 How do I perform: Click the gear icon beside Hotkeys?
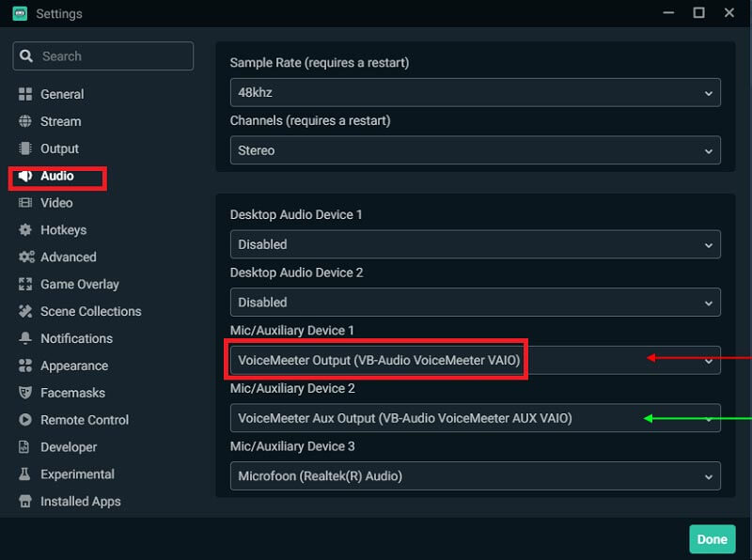click(x=25, y=230)
